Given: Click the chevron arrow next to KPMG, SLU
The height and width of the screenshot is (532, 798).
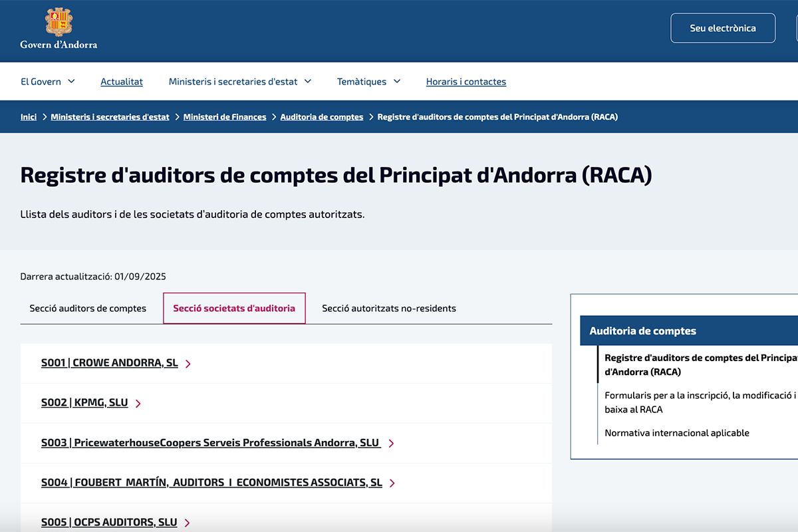Looking at the screenshot, I should [x=138, y=403].
